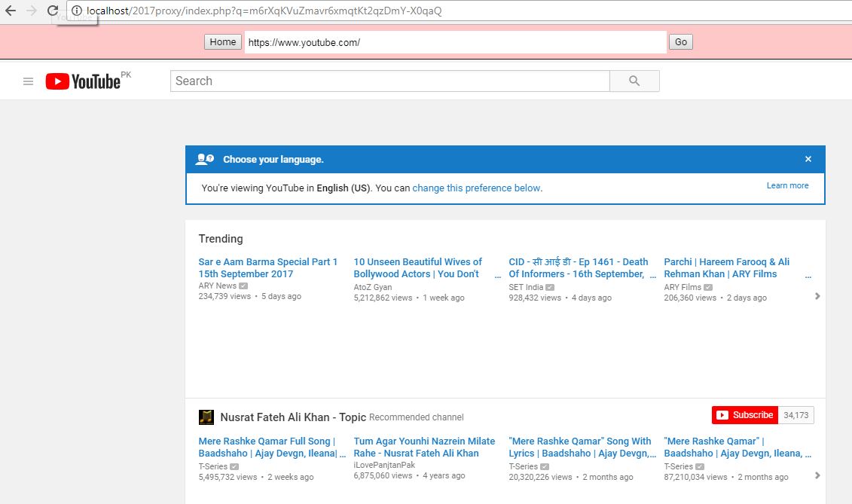
Task: Show next Nusrat Fateh Ali Khan videos chevron
Action: click(817, 475)
